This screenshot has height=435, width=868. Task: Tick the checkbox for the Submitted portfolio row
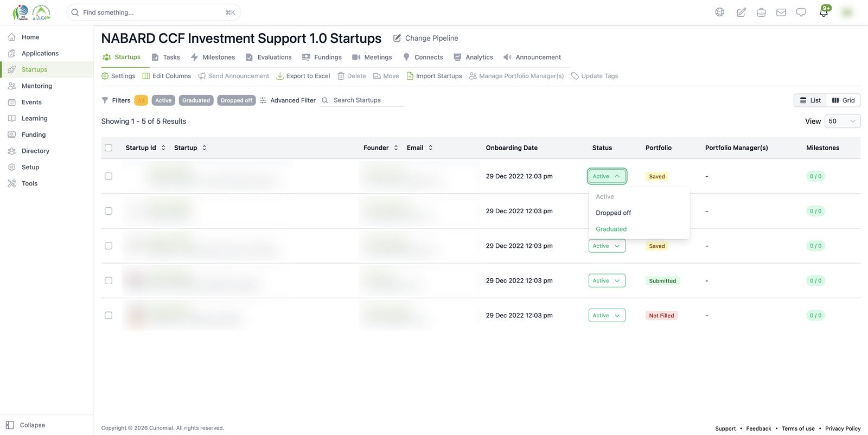click(108, 280)
